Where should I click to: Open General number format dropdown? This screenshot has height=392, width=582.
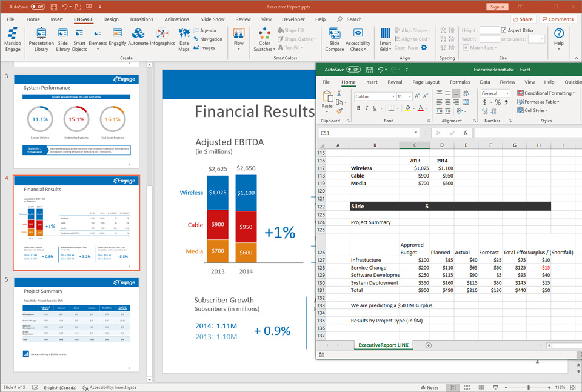click(507, 93)
